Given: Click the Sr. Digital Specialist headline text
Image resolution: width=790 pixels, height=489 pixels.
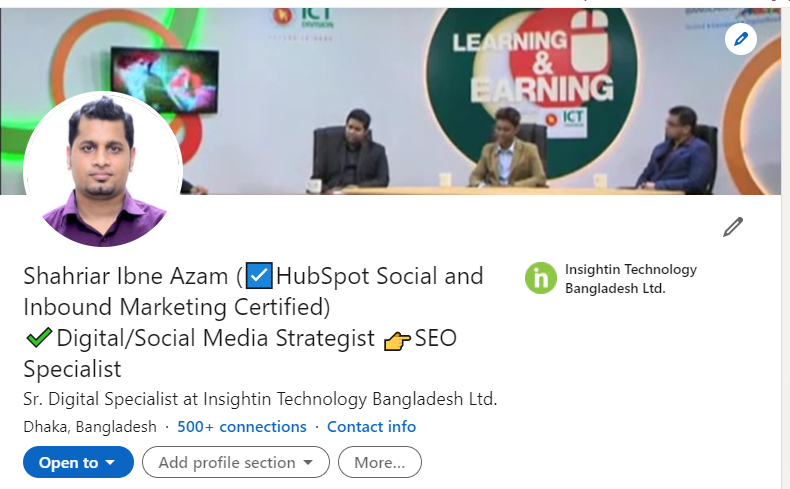Looking at the screenshot, I should (260, 399).
